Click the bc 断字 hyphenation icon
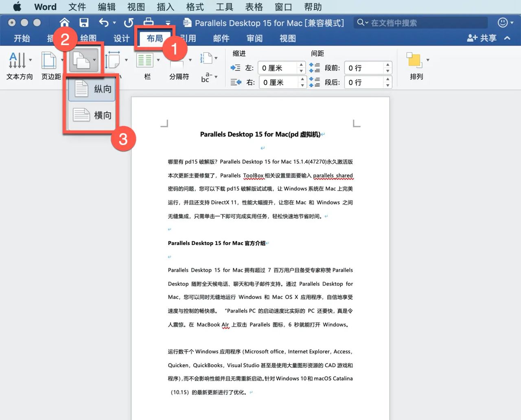Viewport: 521px width, 420px height. coord(206,77)
